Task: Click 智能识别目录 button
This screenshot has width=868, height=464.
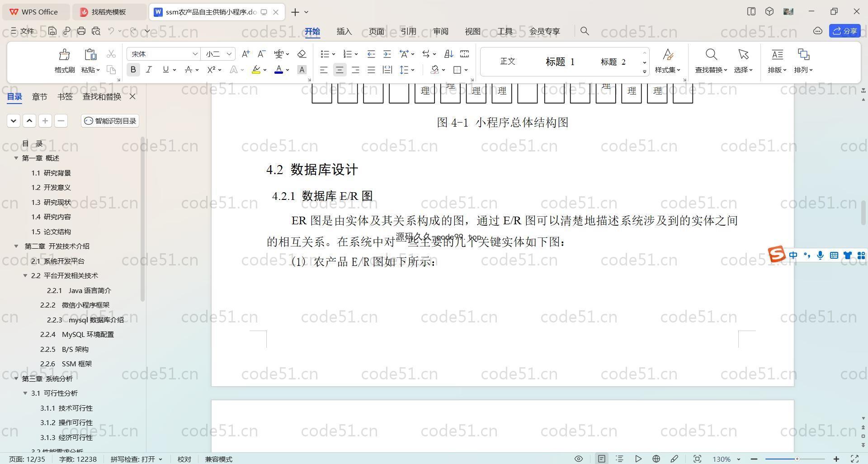Action: click(x=110, y=121)
